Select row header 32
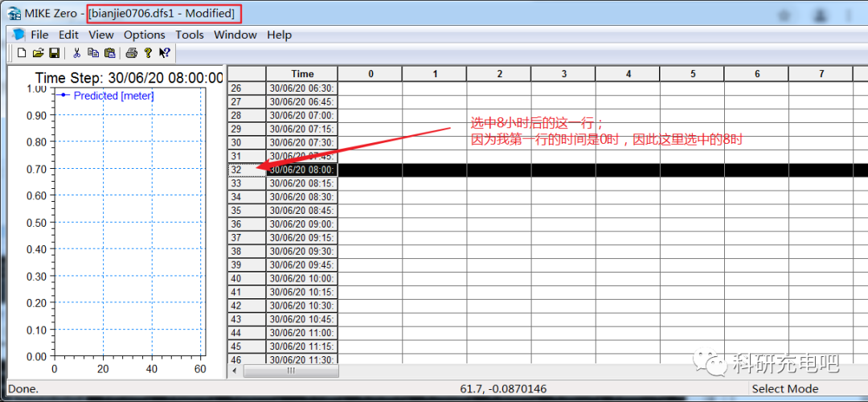Screen dimensions: 868x402 (247, 170)
